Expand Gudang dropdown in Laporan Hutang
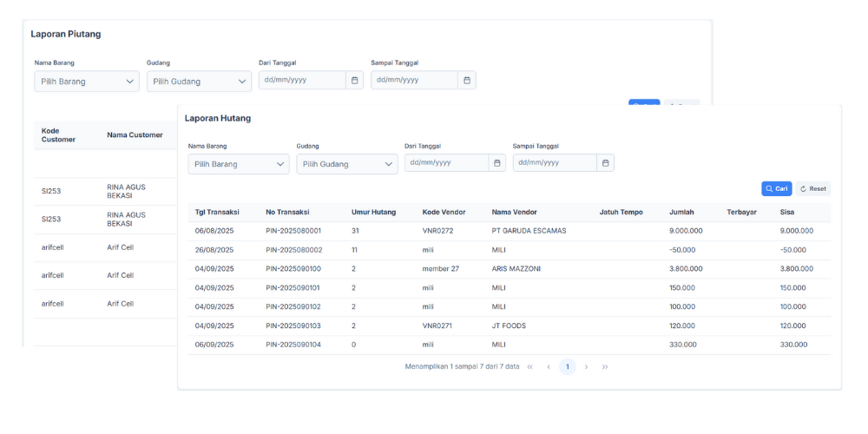Screen dimensions: 868x434 [x=346, y=164]
